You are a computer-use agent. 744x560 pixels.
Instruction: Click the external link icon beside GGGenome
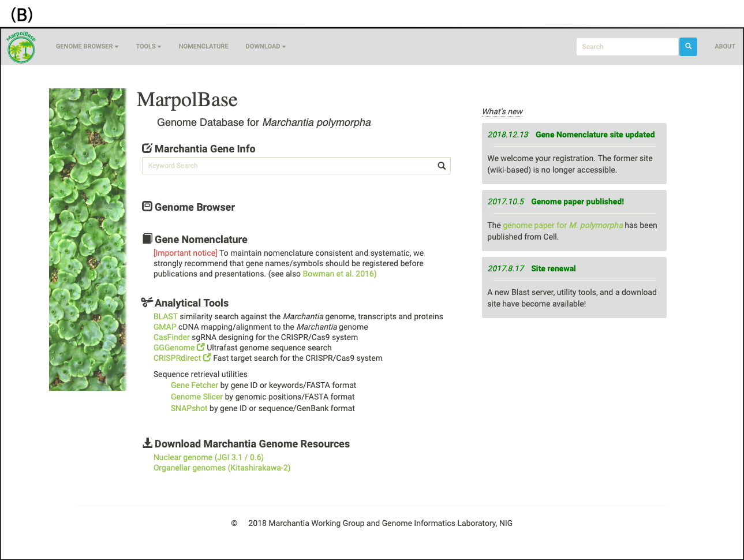[201, 348]
